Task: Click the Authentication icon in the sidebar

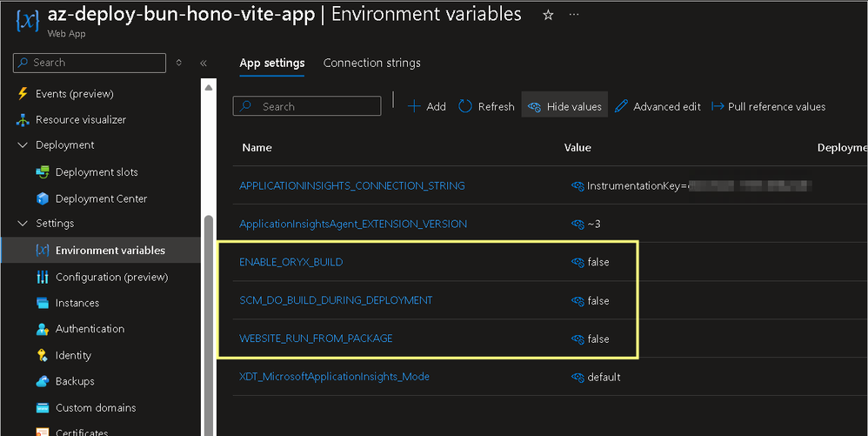Action: point(42,329)
